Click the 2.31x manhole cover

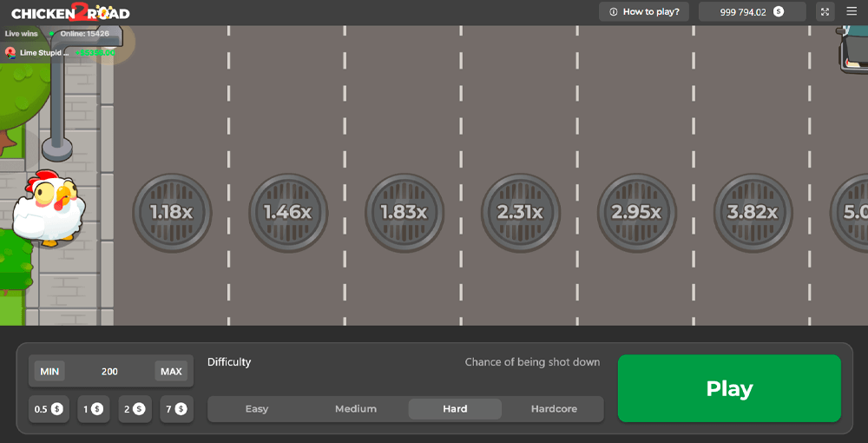click(x=521, y=213)
